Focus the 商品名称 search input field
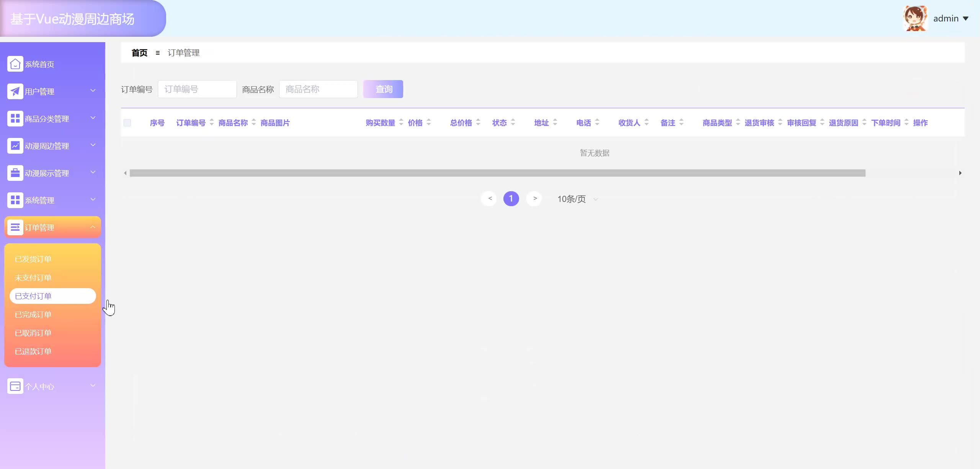 (x=318, y=89)
